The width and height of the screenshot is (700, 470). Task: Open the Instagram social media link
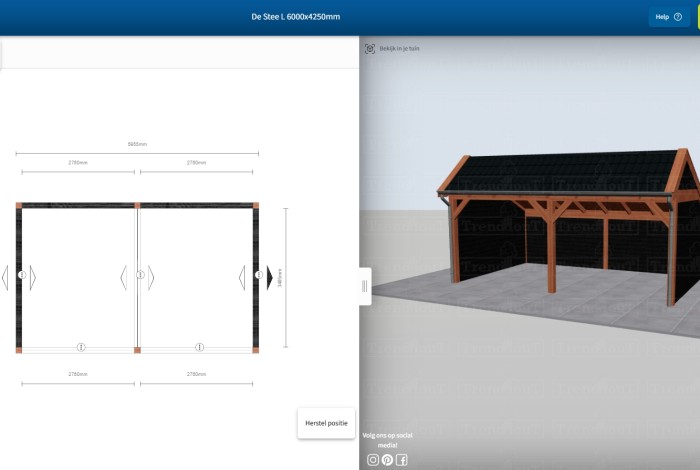[x=373, y=460]
